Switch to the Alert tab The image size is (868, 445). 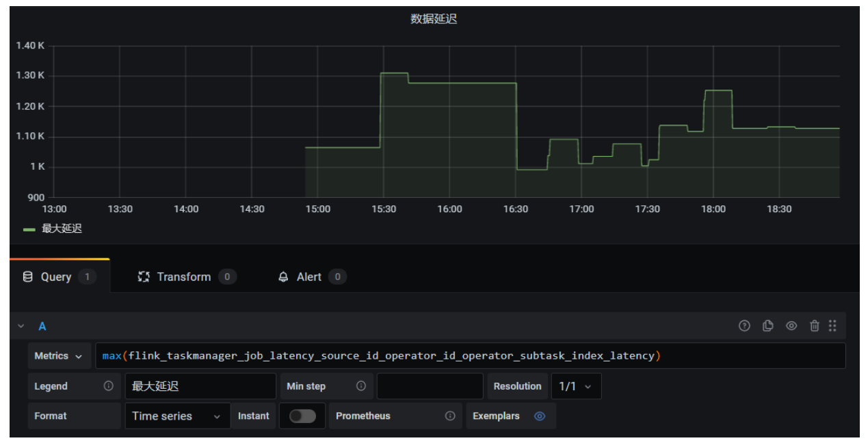pos(308,277)
